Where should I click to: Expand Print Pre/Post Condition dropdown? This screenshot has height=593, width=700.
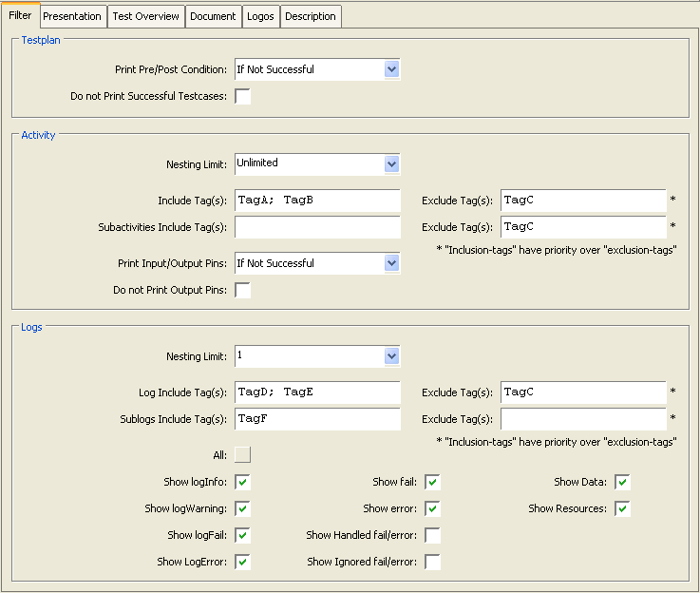[391, 69]
